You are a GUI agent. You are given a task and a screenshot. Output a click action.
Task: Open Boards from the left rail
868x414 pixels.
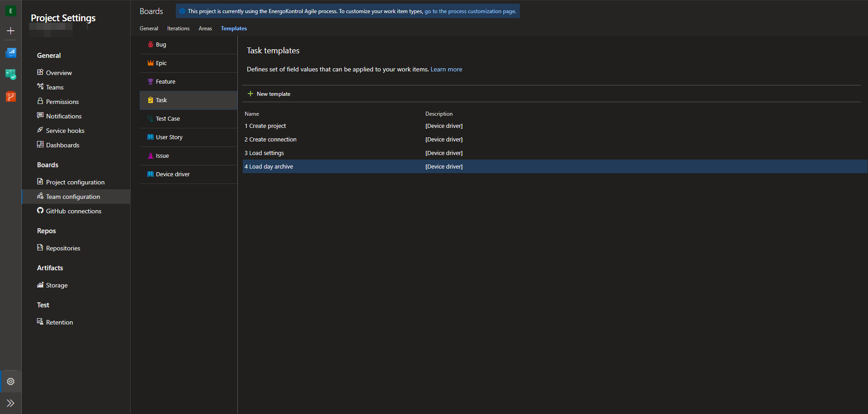tap(10, 53)
